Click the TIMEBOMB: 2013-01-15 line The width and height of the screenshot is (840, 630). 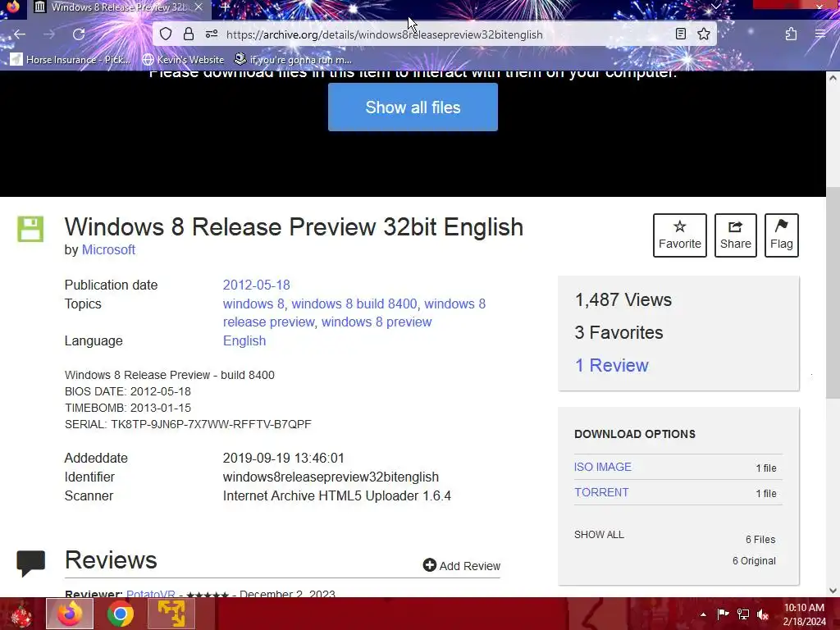point(128,408)
